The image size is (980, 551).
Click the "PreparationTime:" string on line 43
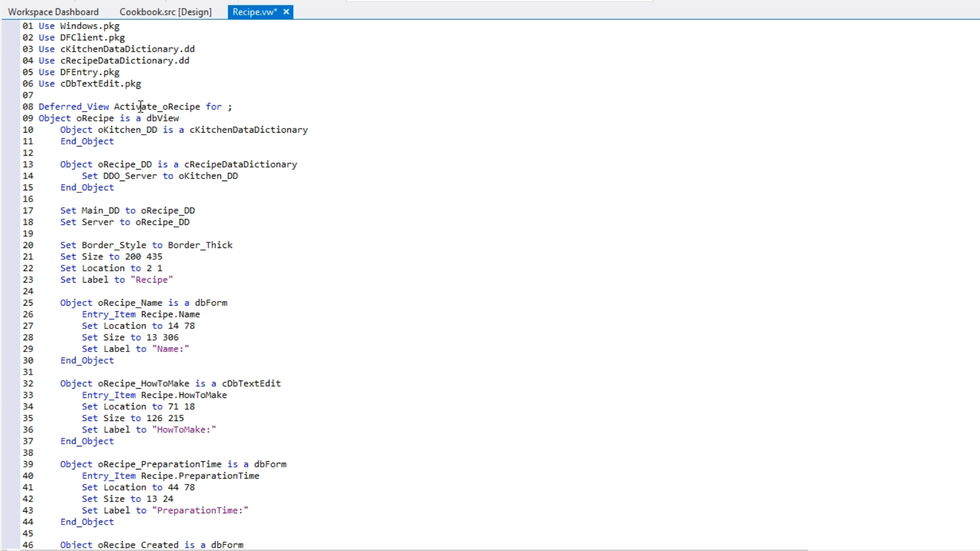pyautogui.click(x=200, y=510)
